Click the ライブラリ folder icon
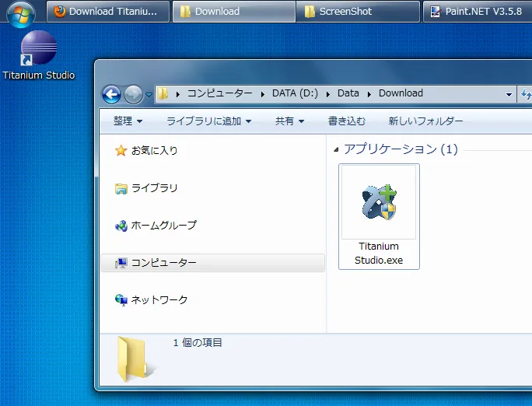This screenshot has height=406, width=532. 121,188
